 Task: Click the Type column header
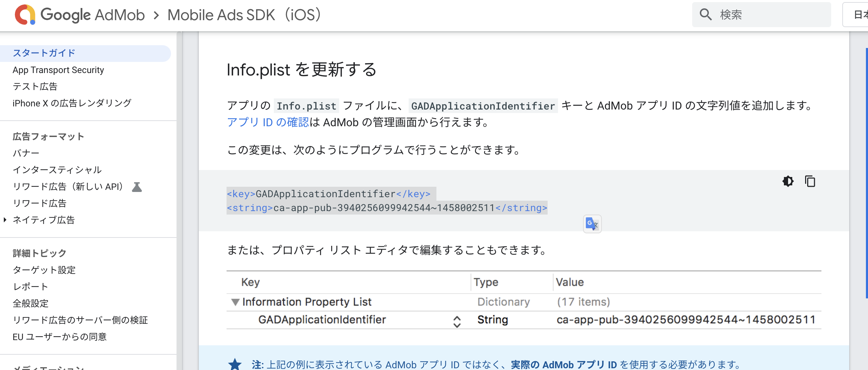(x=486, y=282)
